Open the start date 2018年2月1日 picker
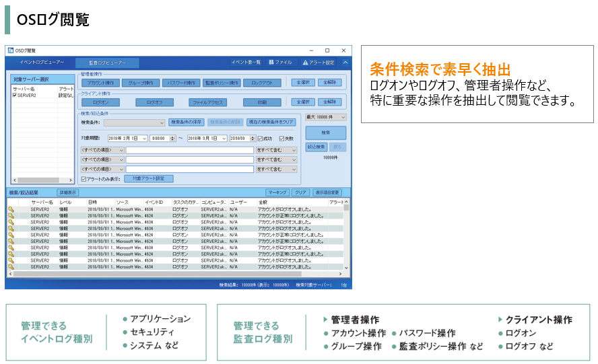Screen dimensions: 598x364 click(143, 138)
